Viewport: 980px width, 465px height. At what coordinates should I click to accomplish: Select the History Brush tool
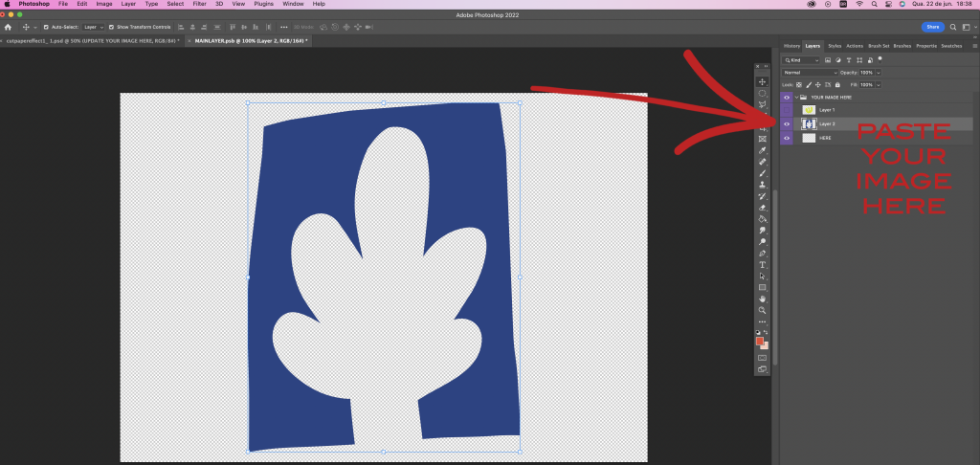[762, 196]
